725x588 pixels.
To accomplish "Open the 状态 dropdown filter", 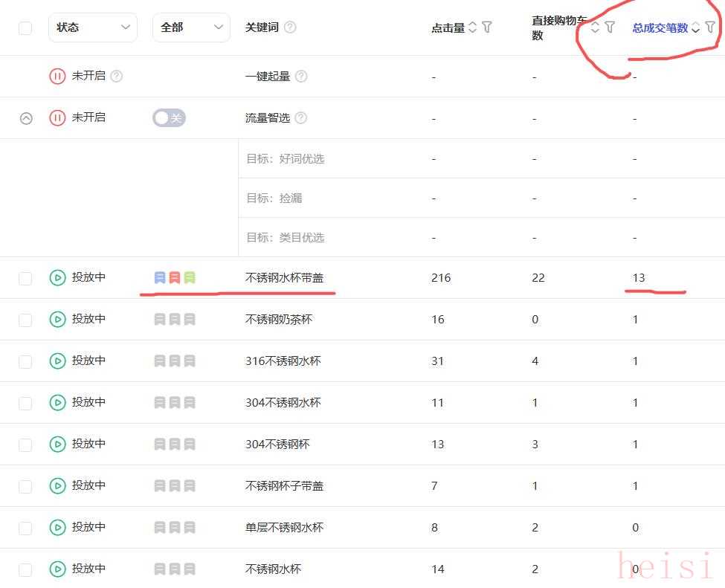I will (92, 28).
